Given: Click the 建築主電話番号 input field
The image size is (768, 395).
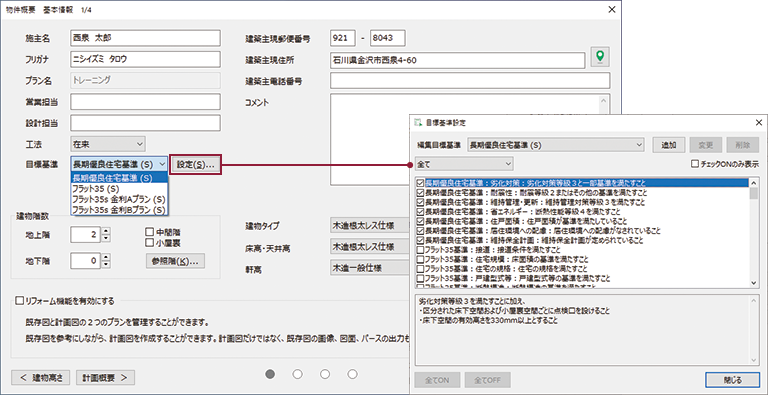Looking at the screenshot, I should pyautogui.click(x=470, y=81).
